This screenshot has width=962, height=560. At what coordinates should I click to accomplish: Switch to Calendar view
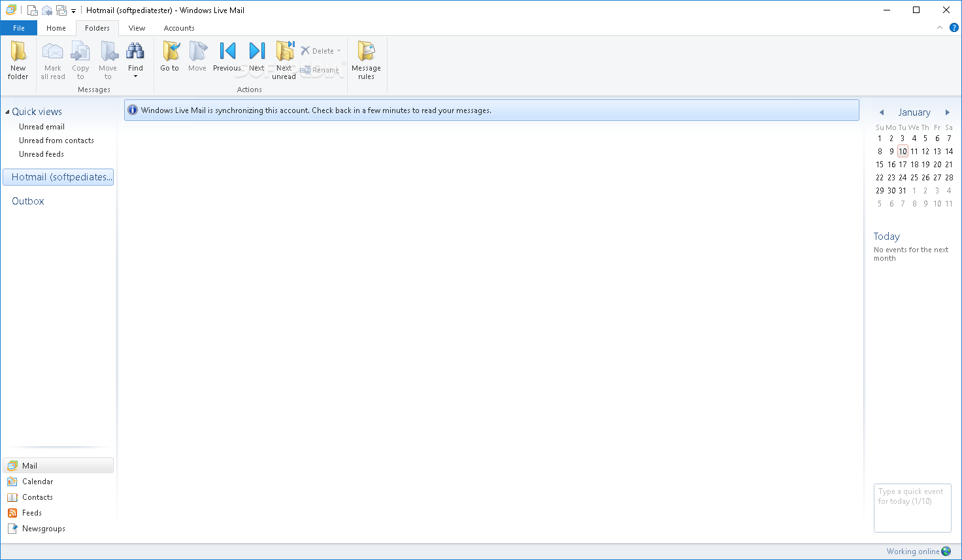point(58,482)
